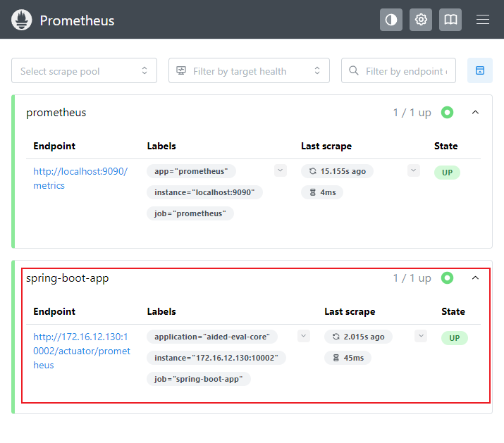The width and height of the screenshot is (504, 443).
Task: Click the green health ring for prometheus pool
Action: (447, 112)
